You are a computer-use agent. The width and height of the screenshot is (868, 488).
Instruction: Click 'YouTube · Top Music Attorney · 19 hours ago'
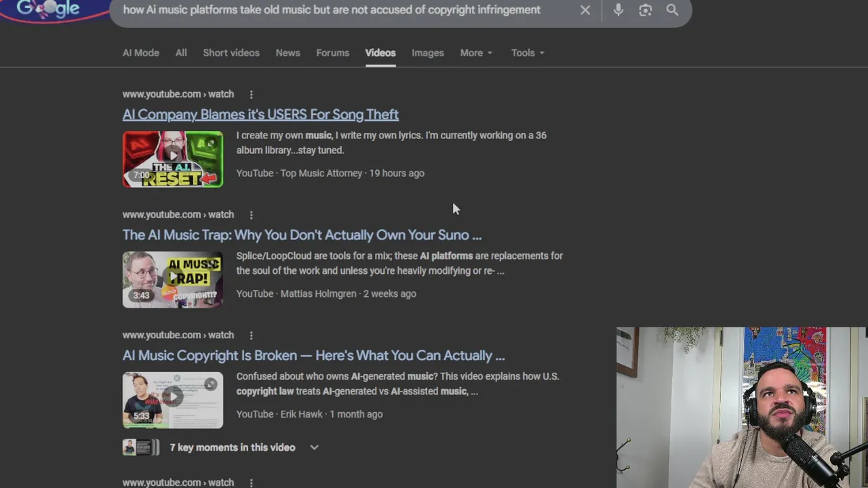[330, 174]
